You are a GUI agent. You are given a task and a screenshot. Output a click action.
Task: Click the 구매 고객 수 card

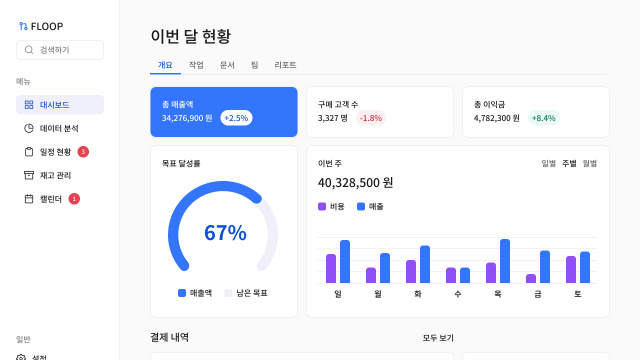[x=380, y=112]
